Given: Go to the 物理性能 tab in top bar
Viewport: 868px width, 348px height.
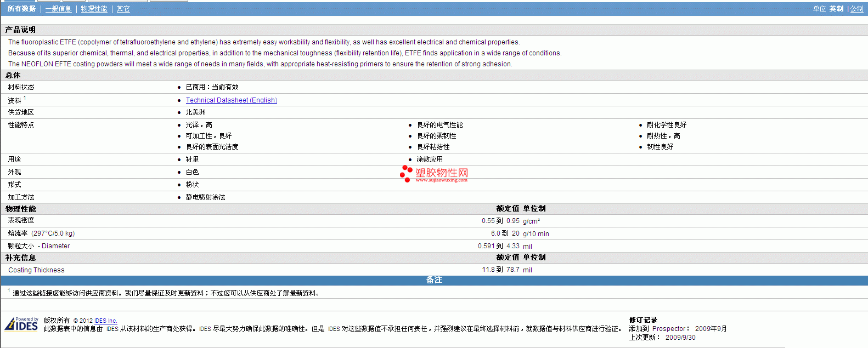Looking at the screenshot, I should click(94, 9).
